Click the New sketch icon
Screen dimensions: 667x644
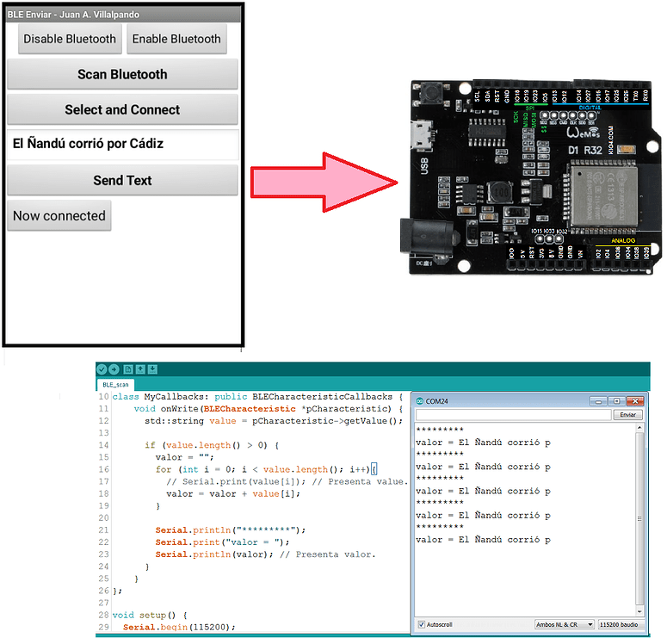click(128, 369)
